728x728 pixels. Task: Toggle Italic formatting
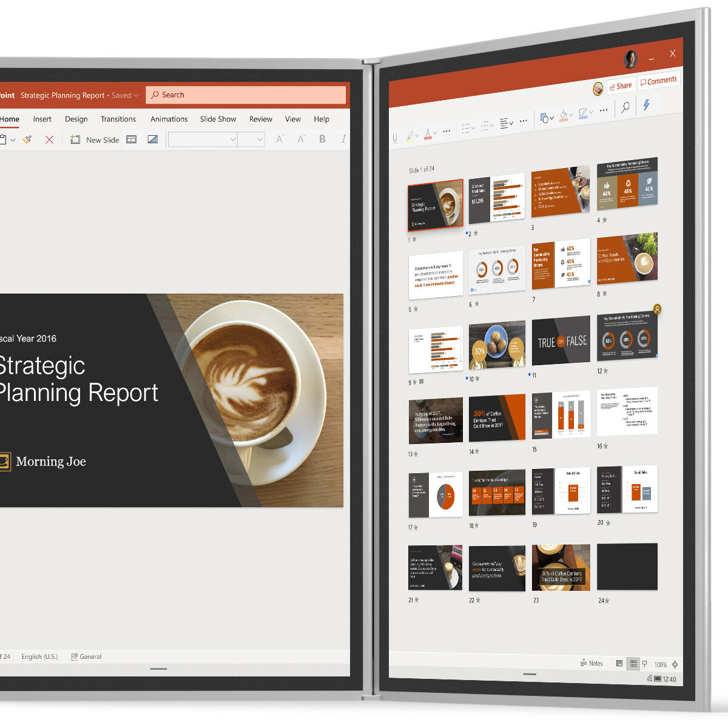[x=343, y=139]
